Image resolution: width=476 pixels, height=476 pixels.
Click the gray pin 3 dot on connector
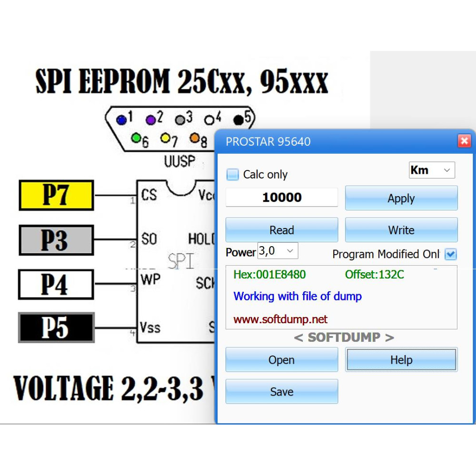pos(180,120)
